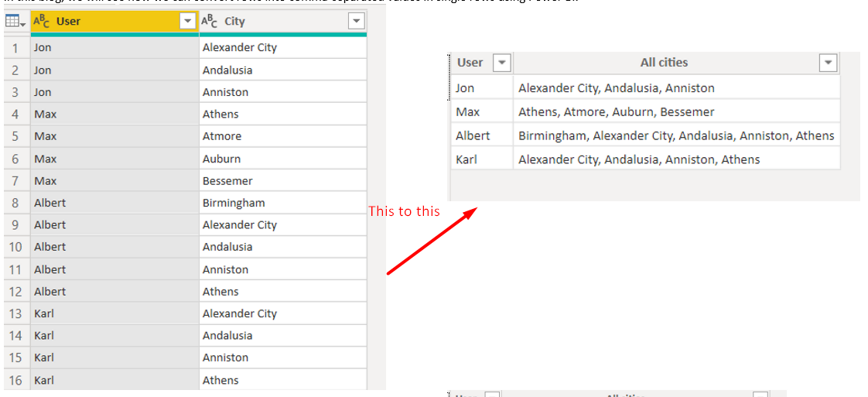The height and width of the screenshot is (397, 868).
Task: Click Andalusia in row 2
Action: [x=283, y=70]
